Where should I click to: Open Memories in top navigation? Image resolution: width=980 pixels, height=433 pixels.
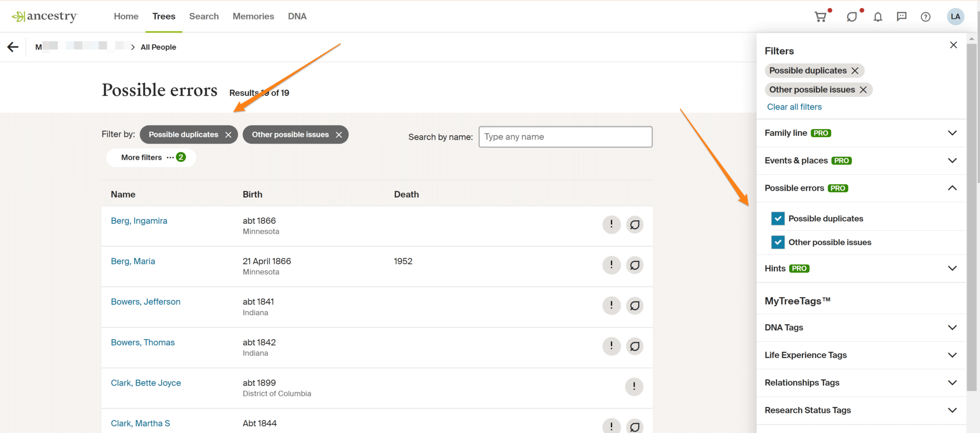(x=253, y=16)
